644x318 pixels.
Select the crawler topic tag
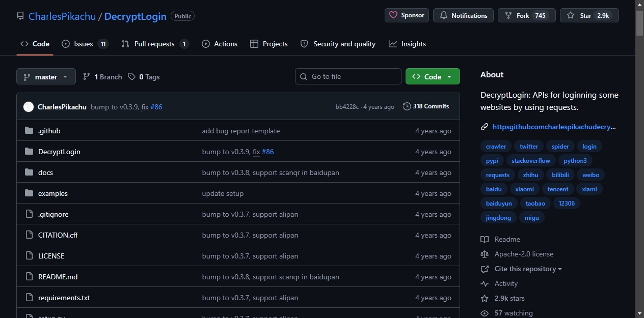496,147
